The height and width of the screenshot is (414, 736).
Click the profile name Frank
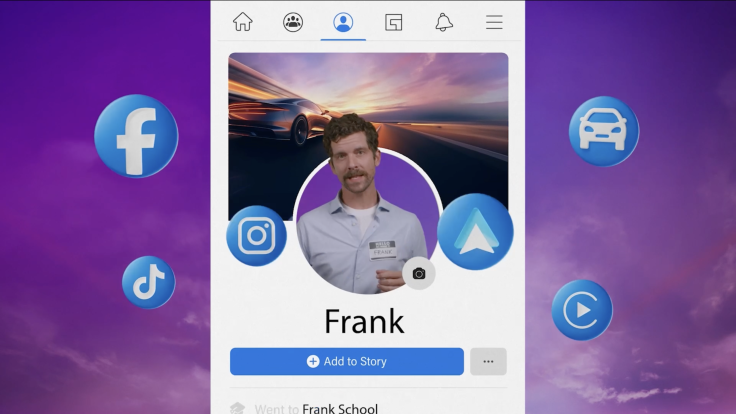(364, 322)
